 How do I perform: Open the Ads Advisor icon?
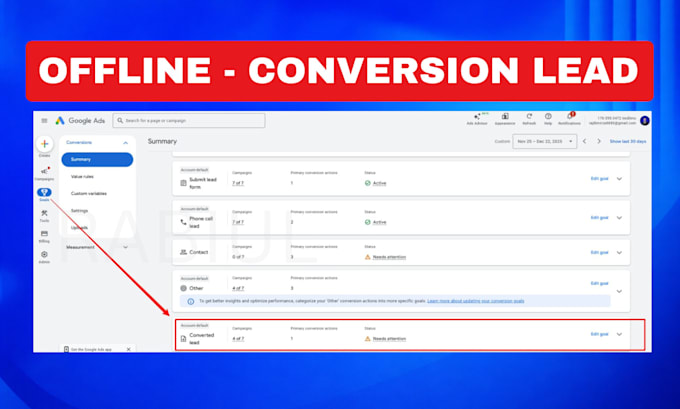(477, 119)
